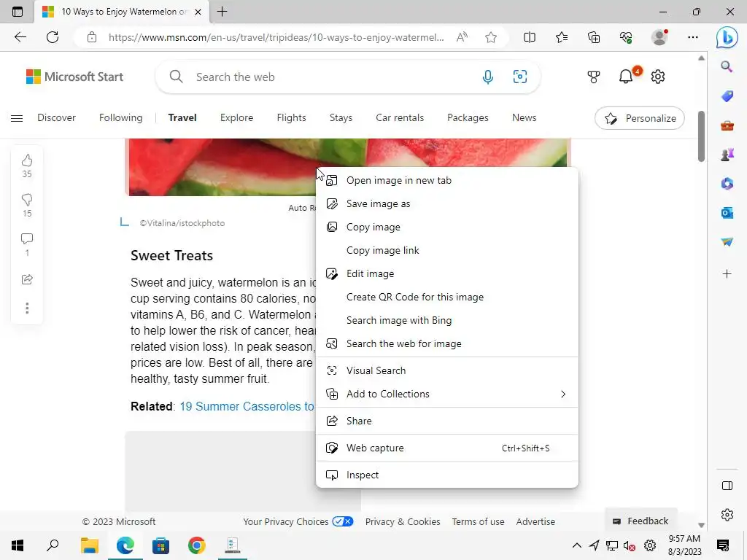Viewport: 747px width, 560px height.
Task: Toggle sidebar visibility panel icon
Action: 727,486
